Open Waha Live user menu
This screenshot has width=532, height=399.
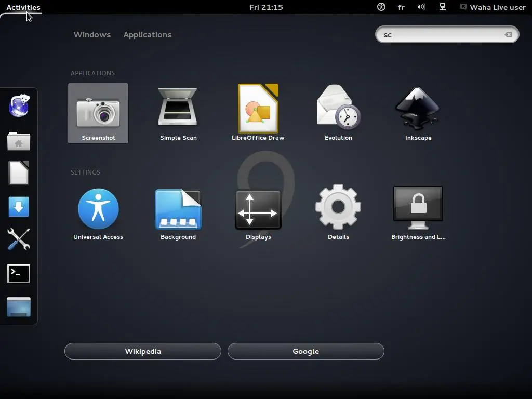click(493, 7)
